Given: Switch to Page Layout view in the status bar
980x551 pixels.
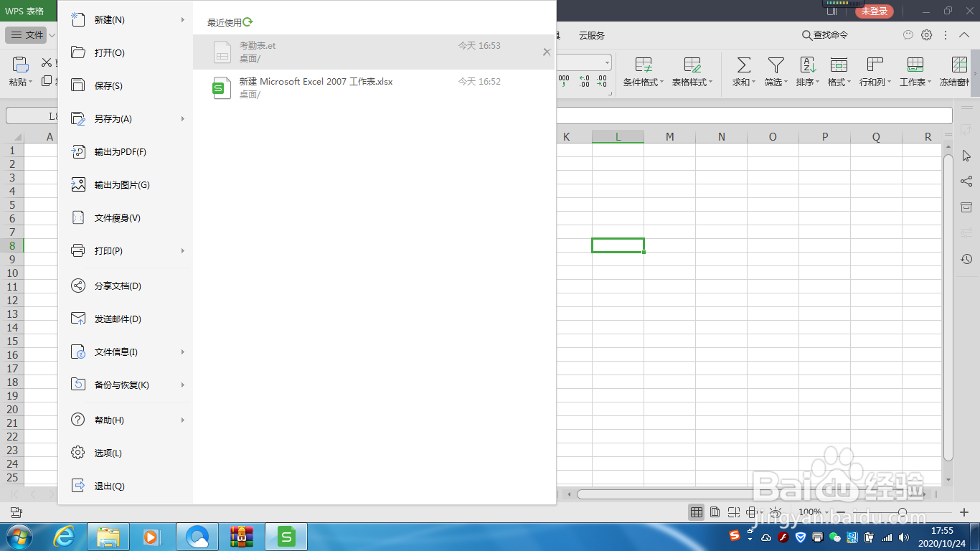Looking at the screenshot, I should pyautogui.click(x=715, y=512).
